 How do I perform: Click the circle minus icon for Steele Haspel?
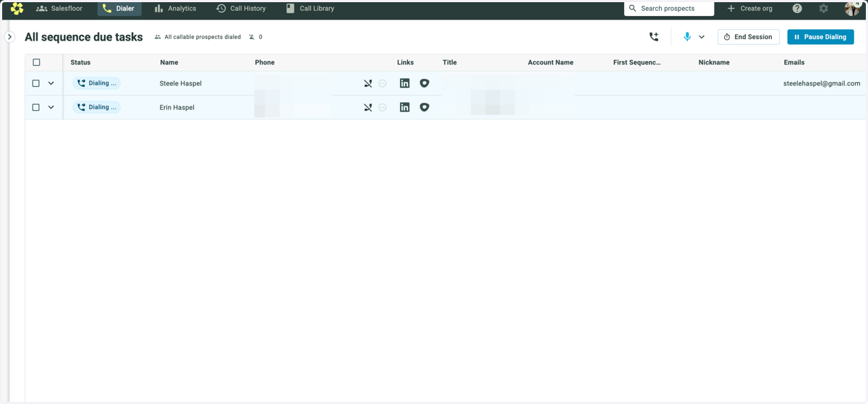point(383,83)
